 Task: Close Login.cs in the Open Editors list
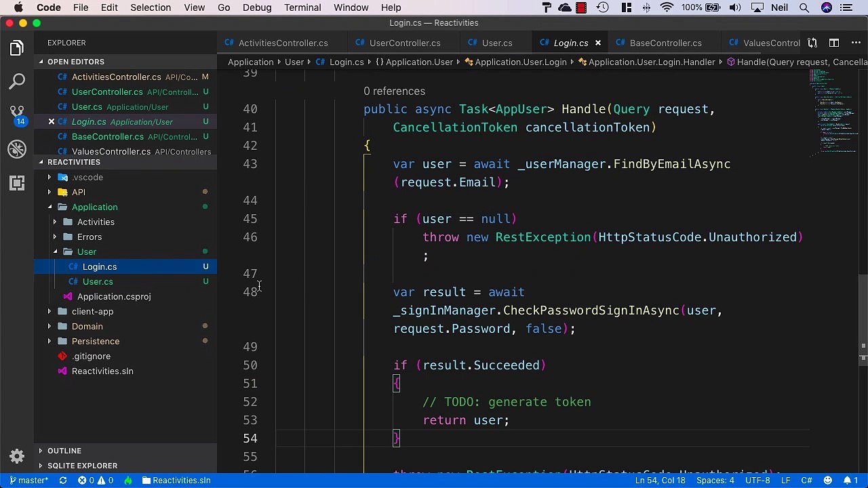tap(51, 122)
